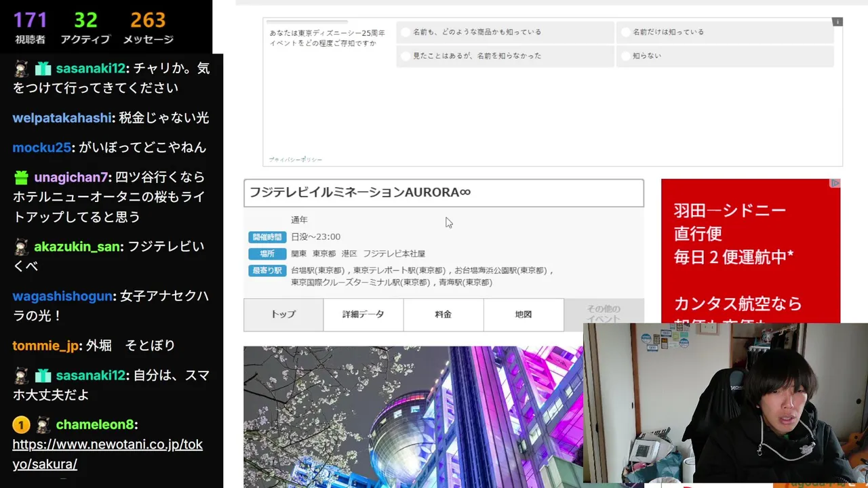The height and width of the screenshot is (488, 868).
Task: Click the Fuji TV illumination photo
Action: coord(413,417)
